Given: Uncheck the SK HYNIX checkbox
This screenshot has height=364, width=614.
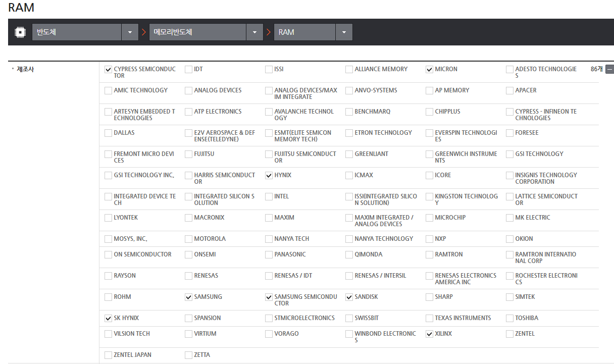Looking at the screenshot, I should (108, 318).
